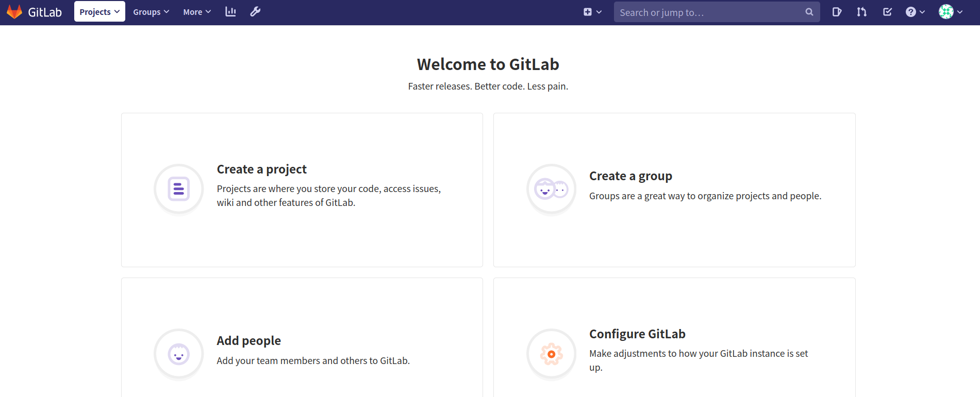Click the Welcome to GitLab title
Screen dimensions: 980x397
click(488, 64)
